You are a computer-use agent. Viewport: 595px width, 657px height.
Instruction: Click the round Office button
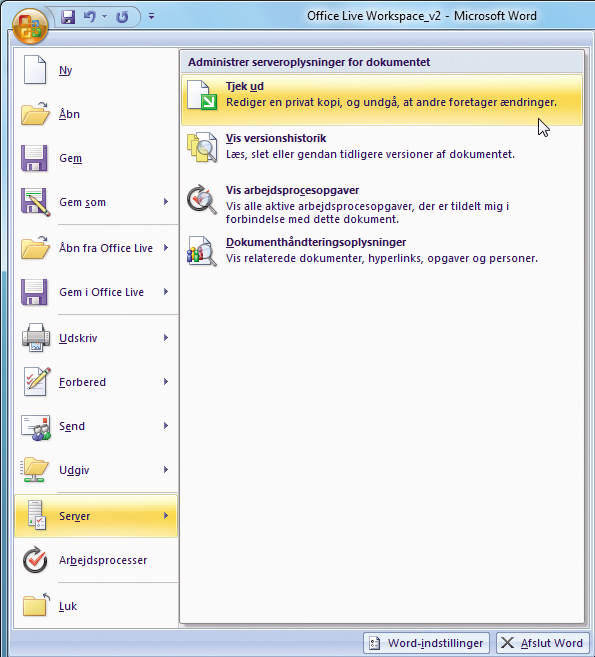(30, 26)
